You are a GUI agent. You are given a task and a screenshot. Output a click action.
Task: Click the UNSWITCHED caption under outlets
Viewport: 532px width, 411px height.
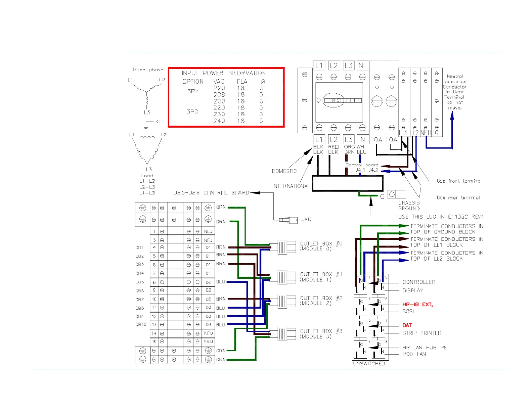369,364
